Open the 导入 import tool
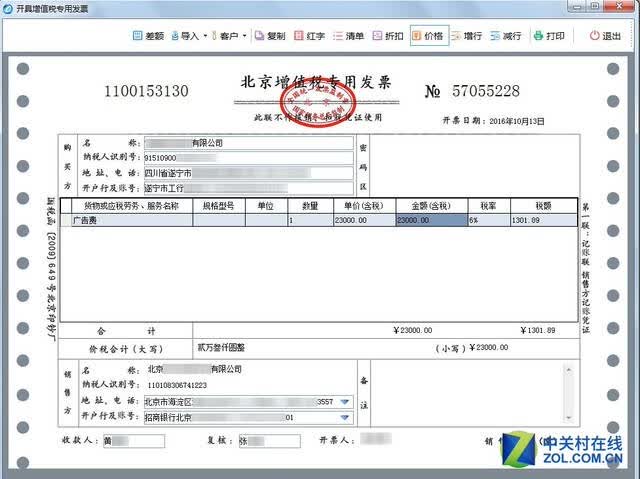640x479 pixels. tap(185, 36)
